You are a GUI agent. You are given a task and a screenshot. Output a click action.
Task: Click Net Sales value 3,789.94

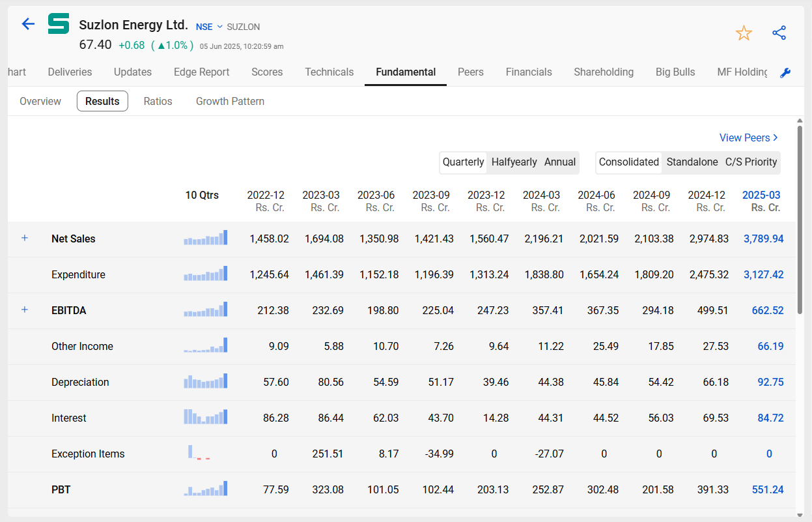[764, 239]
